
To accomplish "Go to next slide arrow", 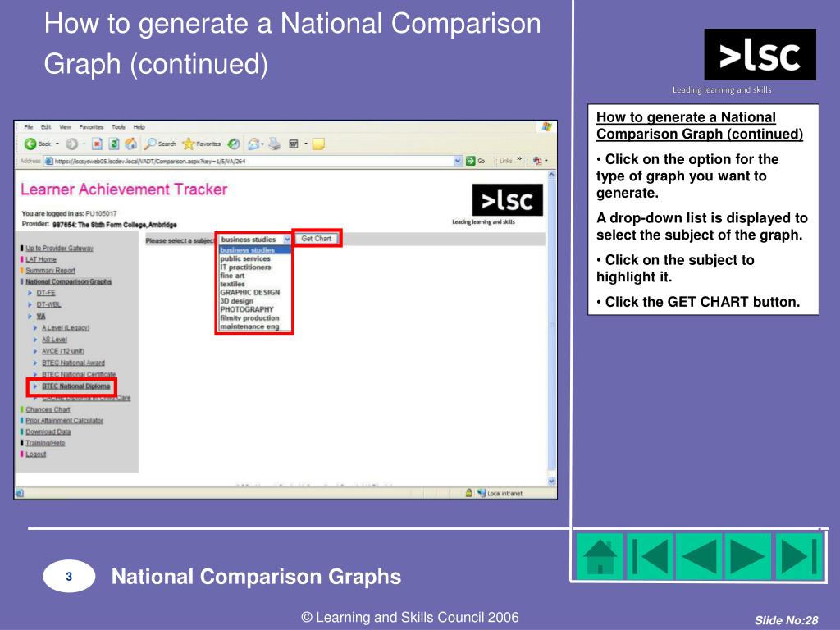I will coord(748,557).
